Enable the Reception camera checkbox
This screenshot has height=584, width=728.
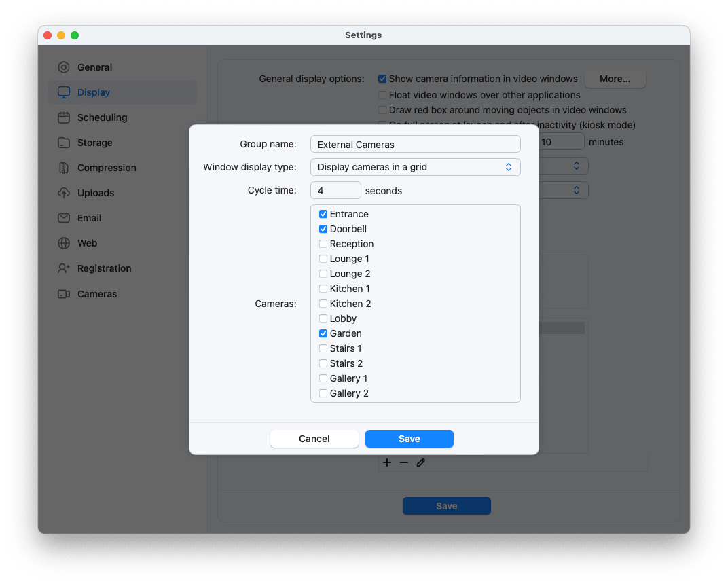click(x=323, y=244)
